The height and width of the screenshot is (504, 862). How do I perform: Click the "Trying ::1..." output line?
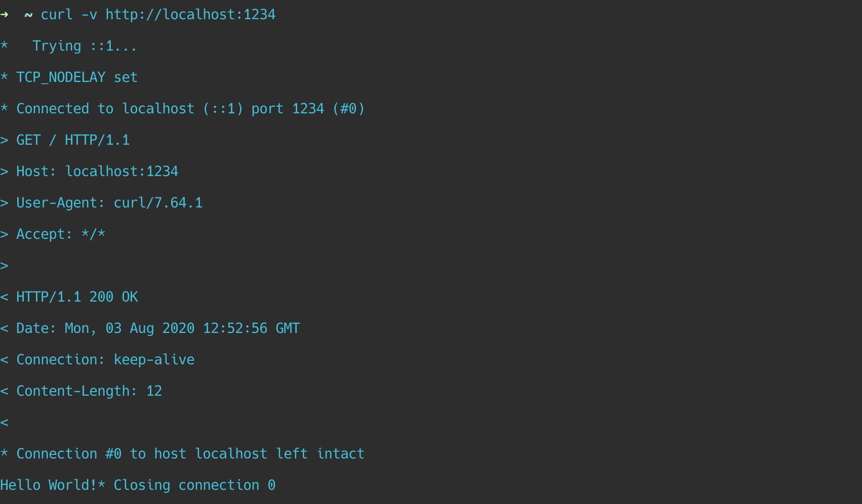point(84,46)
